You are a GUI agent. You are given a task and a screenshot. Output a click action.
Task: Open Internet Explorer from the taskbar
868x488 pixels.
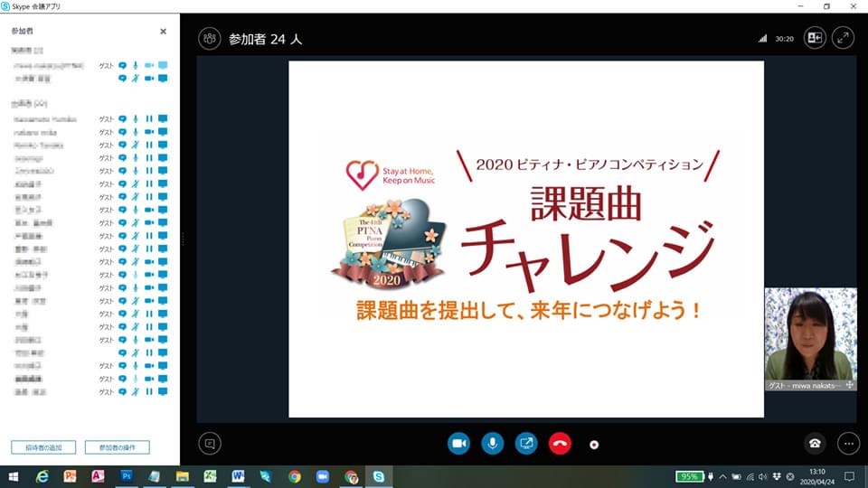click(42, 476)
